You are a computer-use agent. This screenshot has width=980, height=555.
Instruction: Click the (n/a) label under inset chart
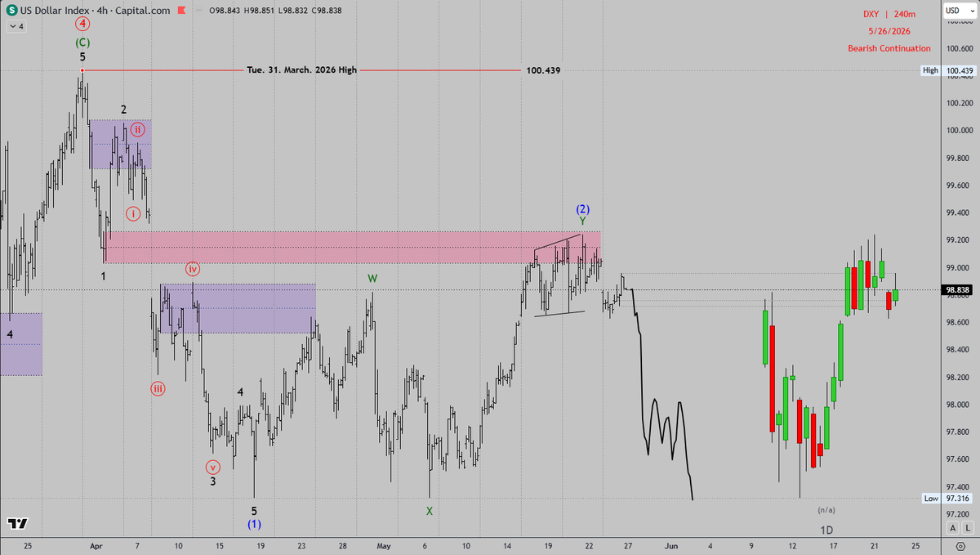pyautogui.click(x=826, y=509)
